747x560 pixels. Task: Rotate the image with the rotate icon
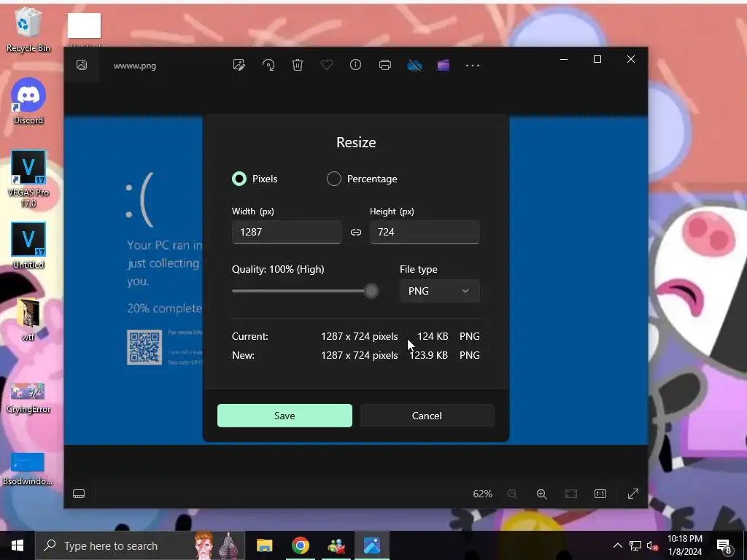pos(268,65)
